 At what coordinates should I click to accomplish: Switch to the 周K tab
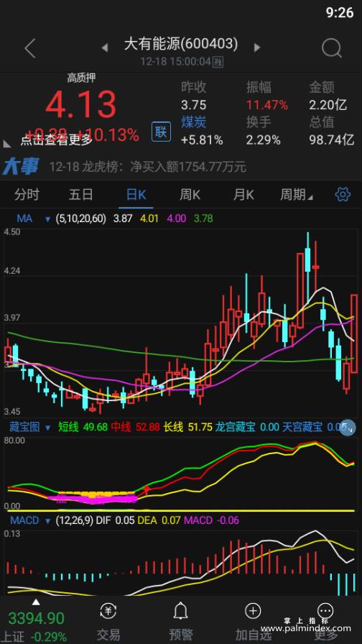click(x=190, y=195)
